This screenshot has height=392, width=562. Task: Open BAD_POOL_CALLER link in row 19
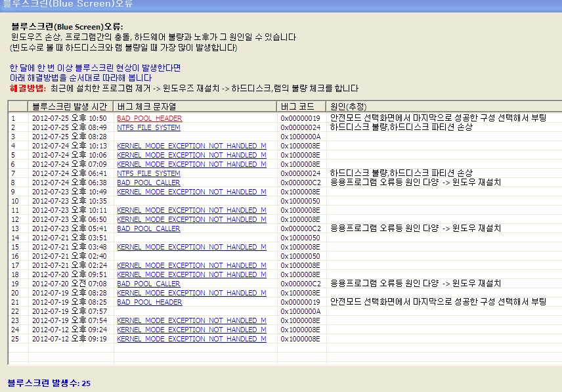coord(148,284)
